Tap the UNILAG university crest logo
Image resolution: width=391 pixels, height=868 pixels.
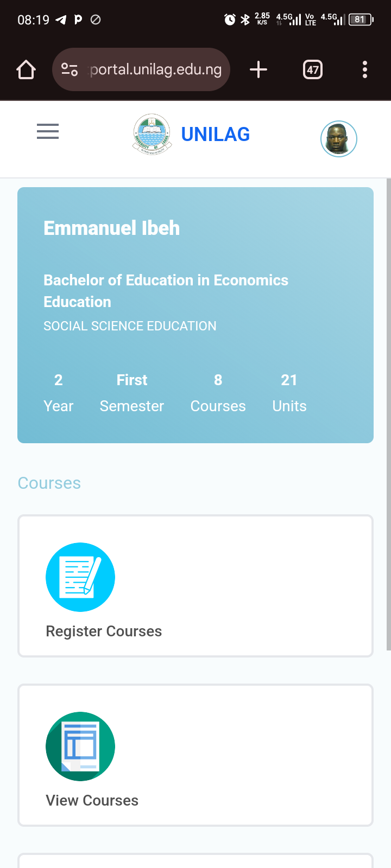[x=152, y=134]
